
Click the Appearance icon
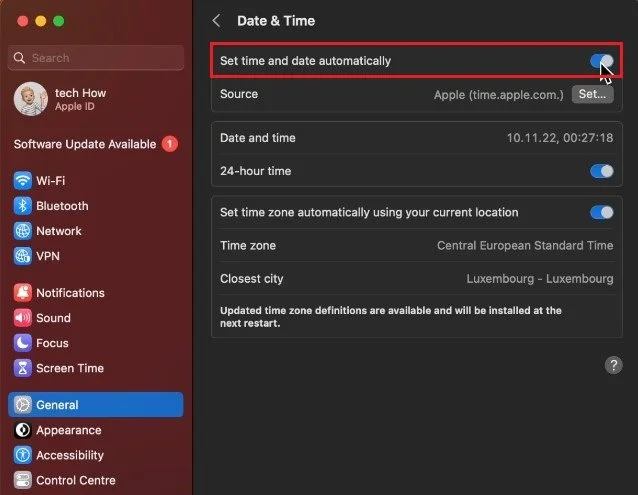[23, 430]
